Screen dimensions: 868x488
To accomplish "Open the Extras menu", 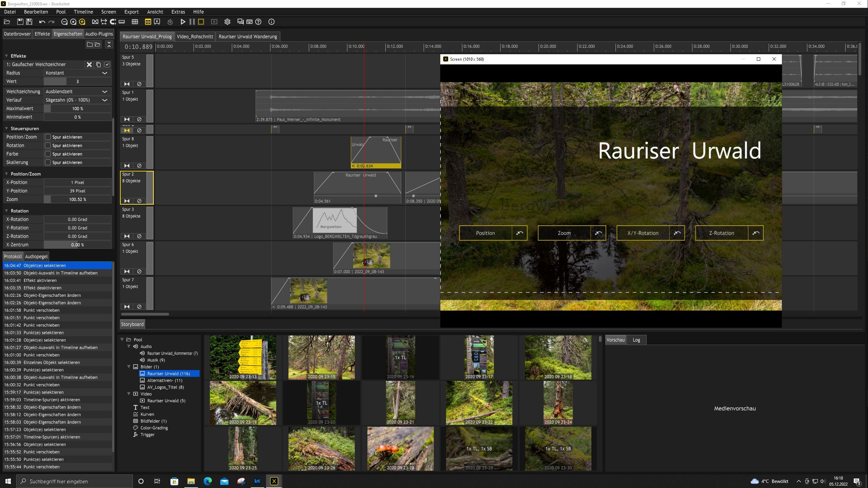I will point(178,12).
